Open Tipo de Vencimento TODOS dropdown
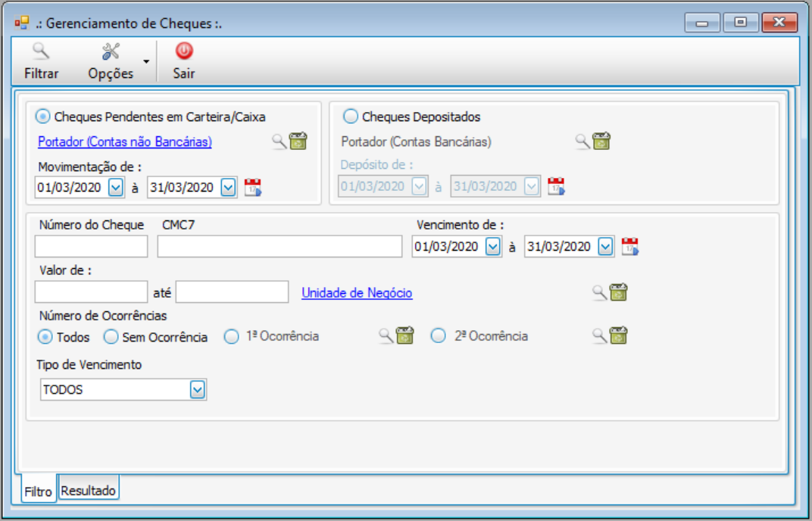 (197, 389)
